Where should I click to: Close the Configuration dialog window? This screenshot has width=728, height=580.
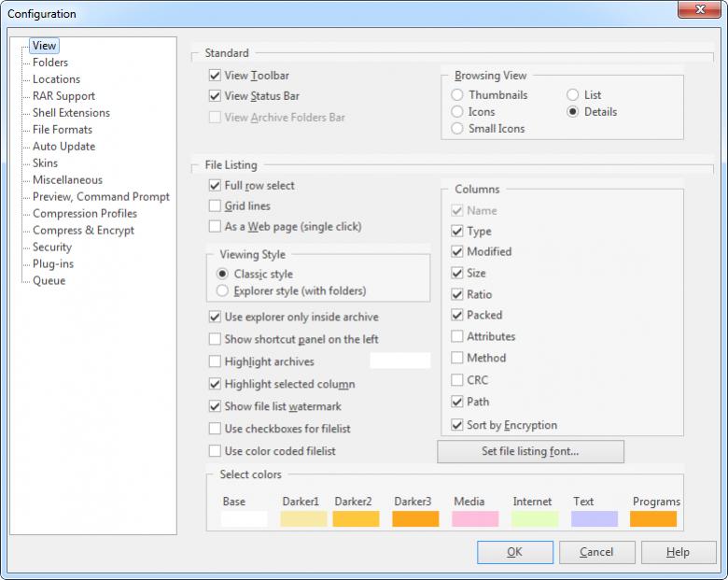[699, 9]
